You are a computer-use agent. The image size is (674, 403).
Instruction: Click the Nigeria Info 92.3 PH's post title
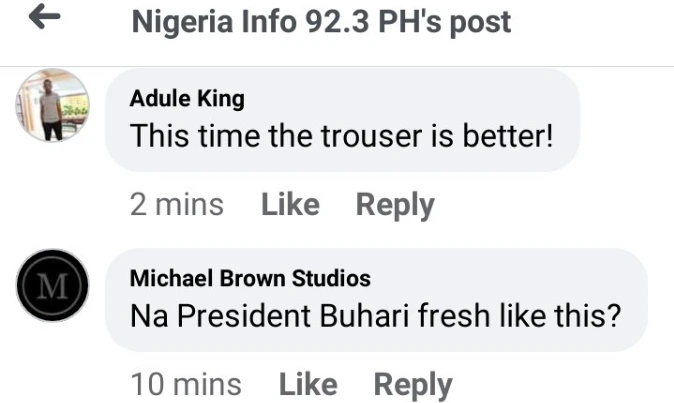point(321,21)
